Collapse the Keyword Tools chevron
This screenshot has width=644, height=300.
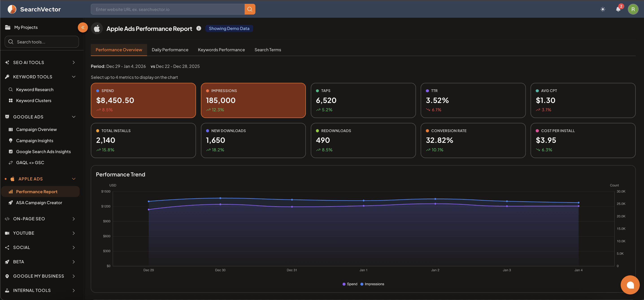[x=74, y=77]
